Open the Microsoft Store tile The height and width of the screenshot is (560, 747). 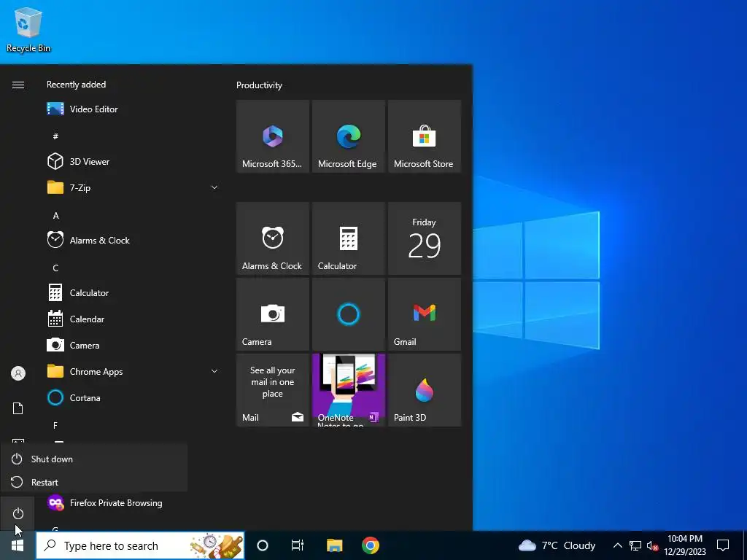pyautogui.click(x=425, y=136)
